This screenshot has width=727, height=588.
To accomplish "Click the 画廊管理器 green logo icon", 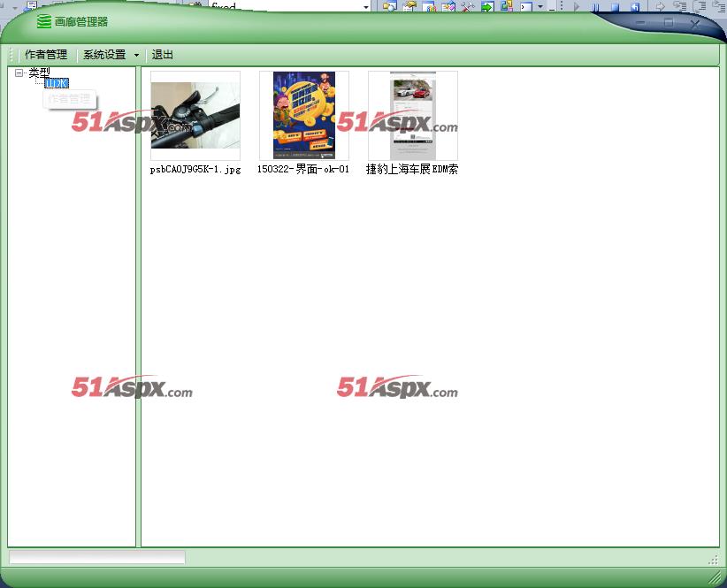I will [44, 21].
